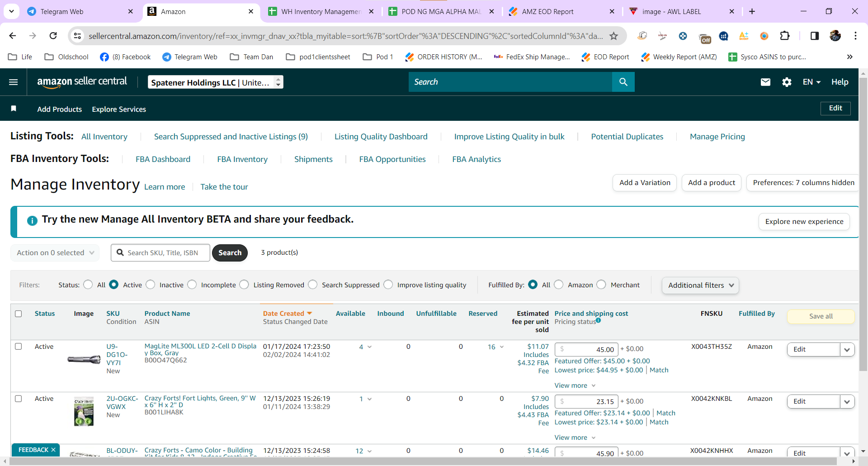Open a new browser tab
The width and height of the screenshot is (868, 466).
click(x=752, y=11)
